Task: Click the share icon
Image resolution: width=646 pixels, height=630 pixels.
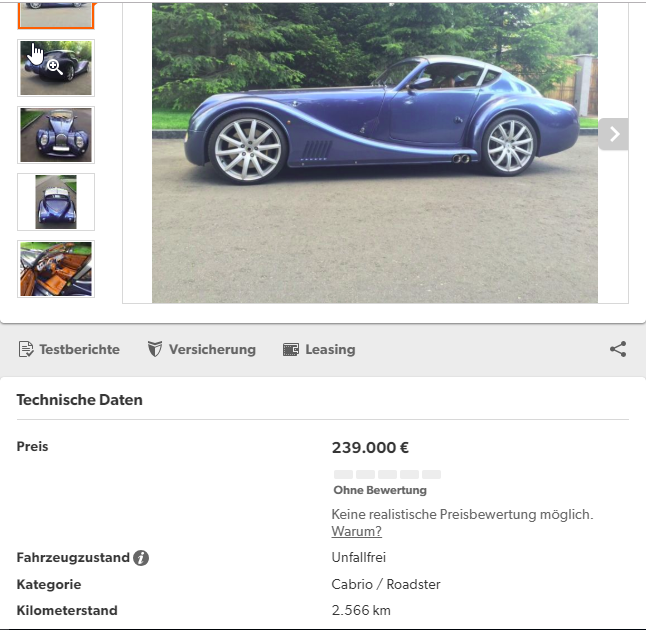Action: point(618,349)
